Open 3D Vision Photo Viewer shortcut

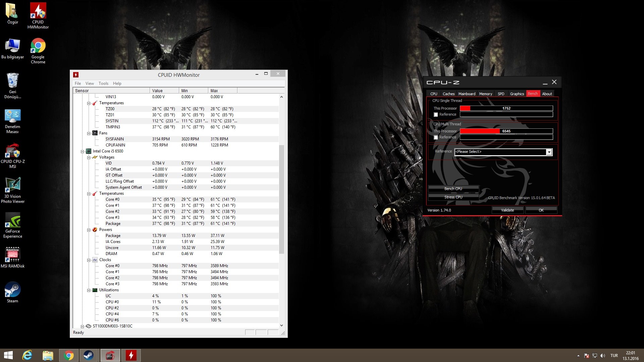(x=12, y=190)
